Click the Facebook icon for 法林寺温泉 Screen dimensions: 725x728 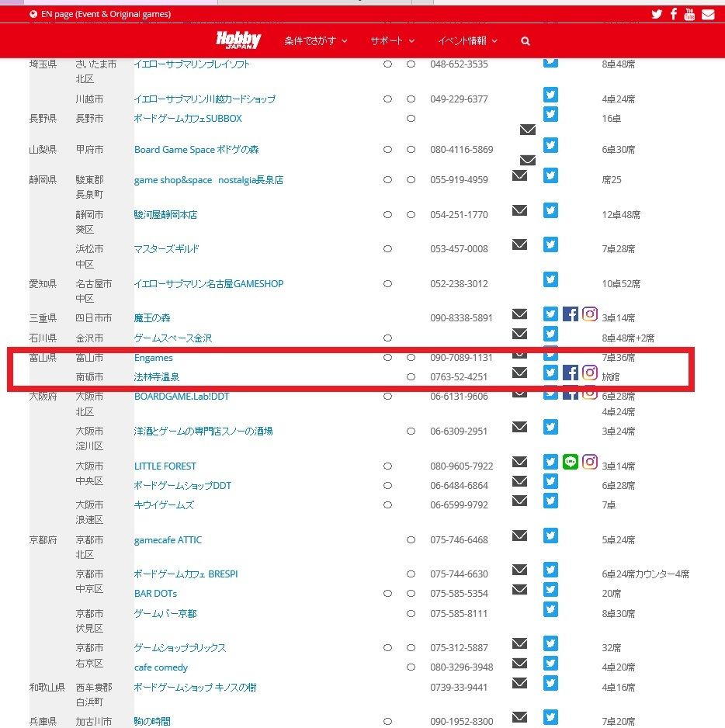click(571, 373)
